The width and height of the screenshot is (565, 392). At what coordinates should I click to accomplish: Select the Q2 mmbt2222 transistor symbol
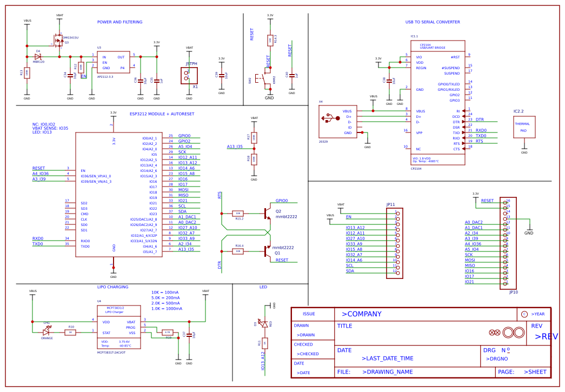pyautogui.click(x=267, y=213)
